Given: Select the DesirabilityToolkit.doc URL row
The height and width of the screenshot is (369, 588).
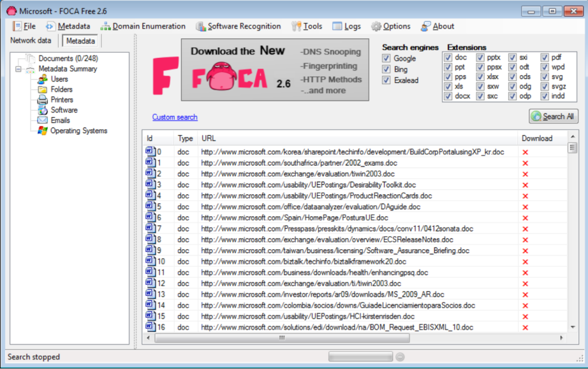Looking at the screenshot, I should coord(308,185).
